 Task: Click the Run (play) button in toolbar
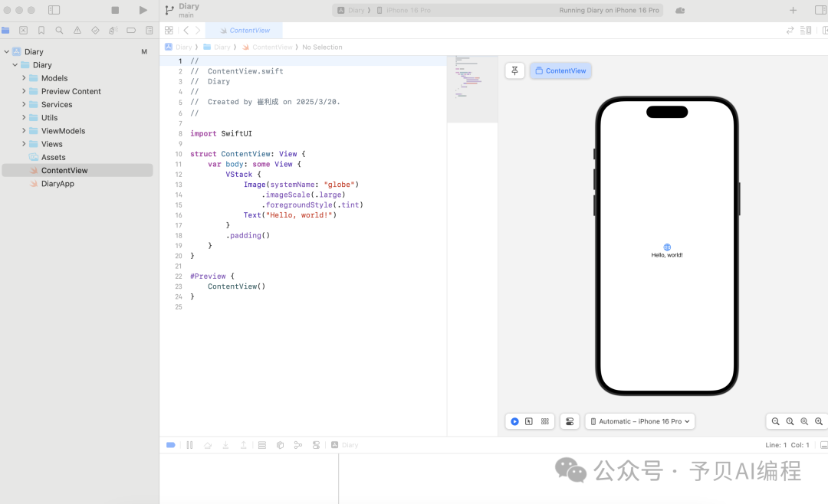click(143, 10)
